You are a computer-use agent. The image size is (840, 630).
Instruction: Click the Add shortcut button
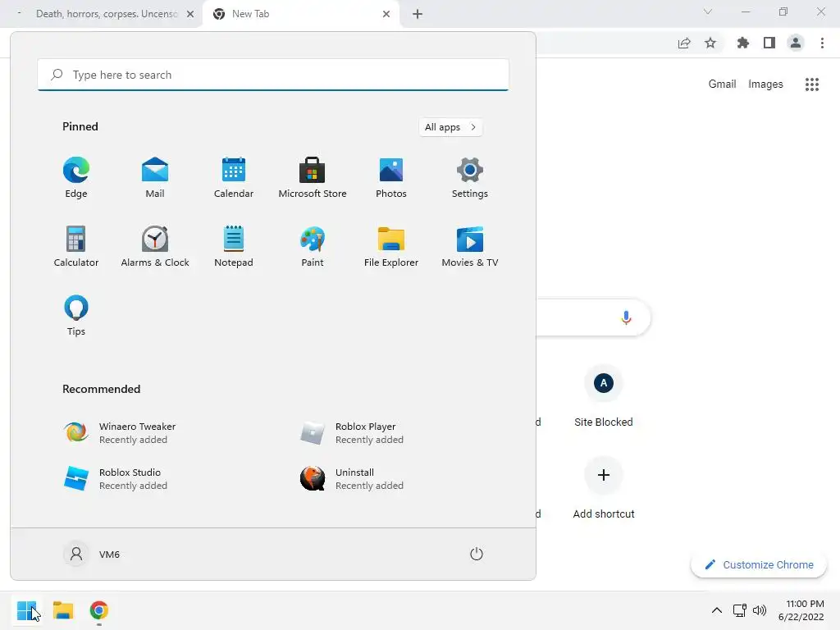click(x=604, y=489)
